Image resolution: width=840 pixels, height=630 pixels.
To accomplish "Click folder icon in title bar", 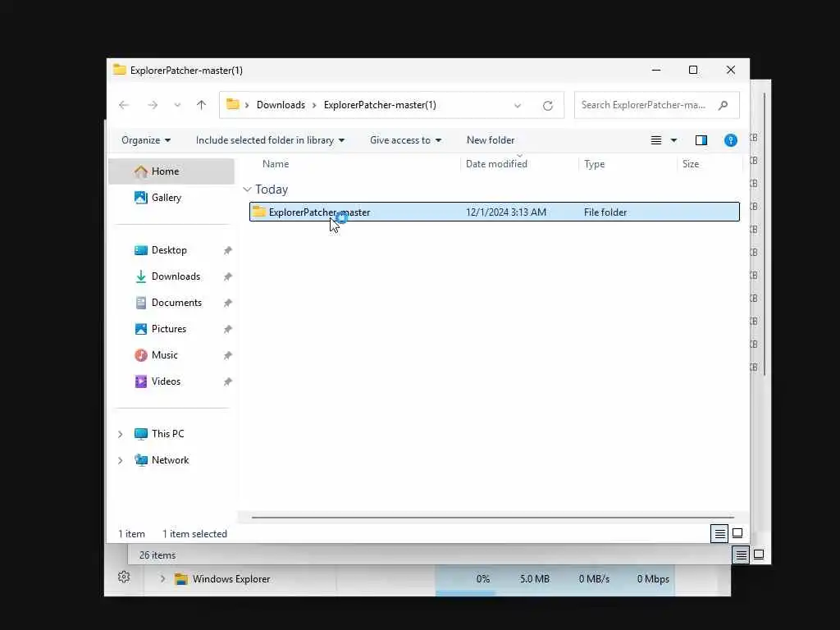I will coord(120,71).
